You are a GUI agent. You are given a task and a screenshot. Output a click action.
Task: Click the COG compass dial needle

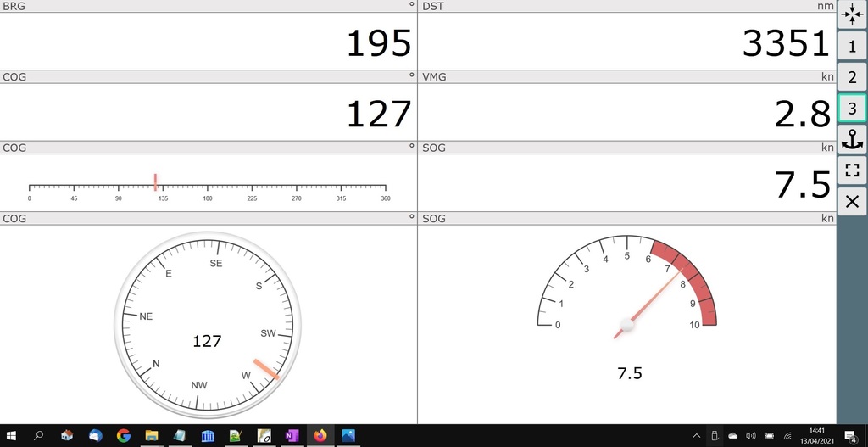[266, 370]
